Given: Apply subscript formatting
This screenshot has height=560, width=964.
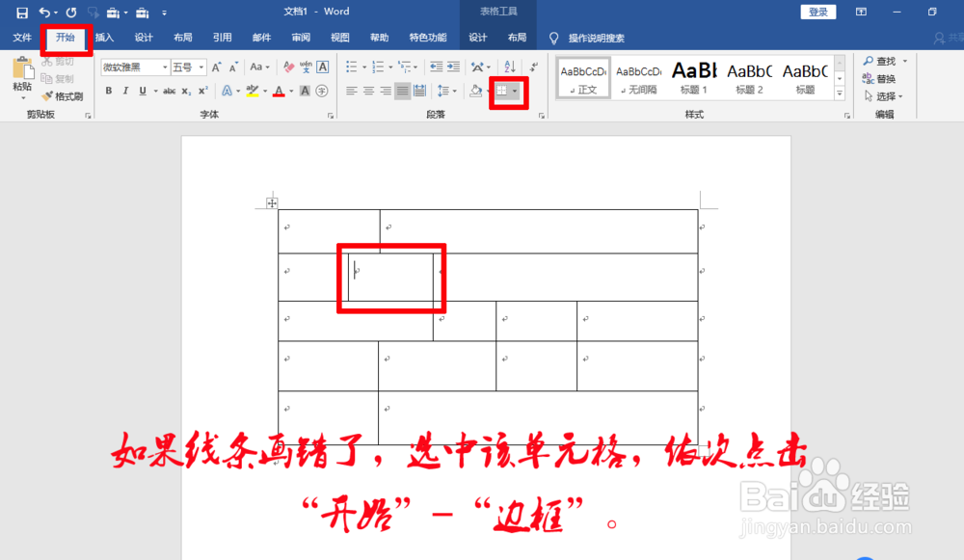Looking at the screenshot, I should tap(186, 90).
